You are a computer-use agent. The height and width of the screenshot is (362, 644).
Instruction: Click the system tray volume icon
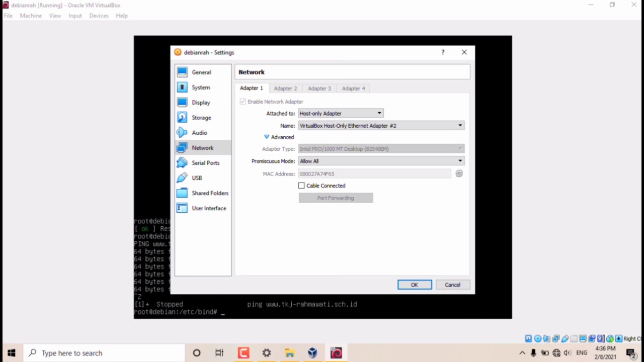click(x=568, y=353)
